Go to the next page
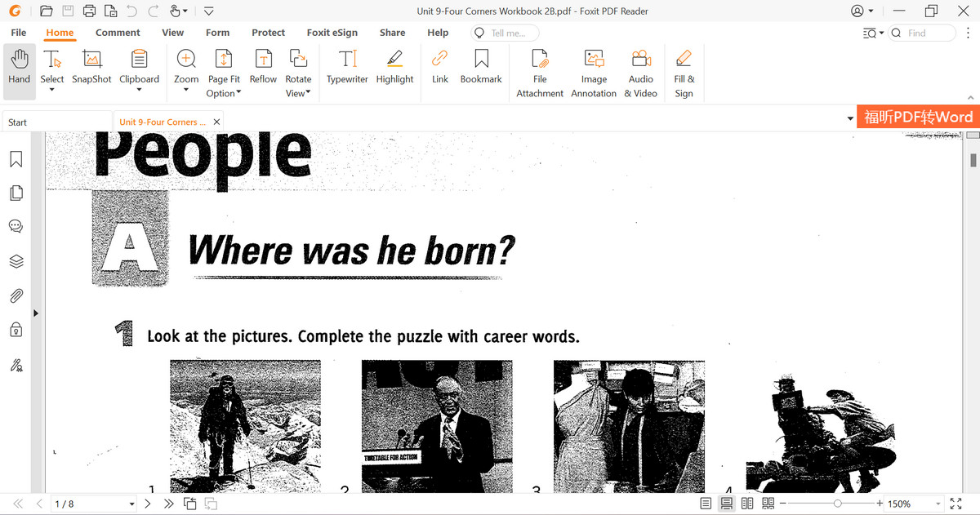Image resolution: width=980 pixels, height=515 pixels. pos(148,504)
